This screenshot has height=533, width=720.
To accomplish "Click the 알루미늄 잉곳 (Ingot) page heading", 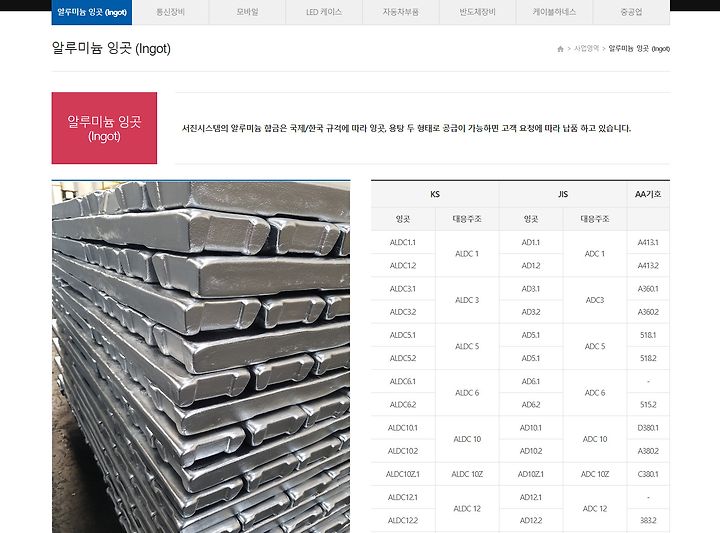I will [111, 48].
